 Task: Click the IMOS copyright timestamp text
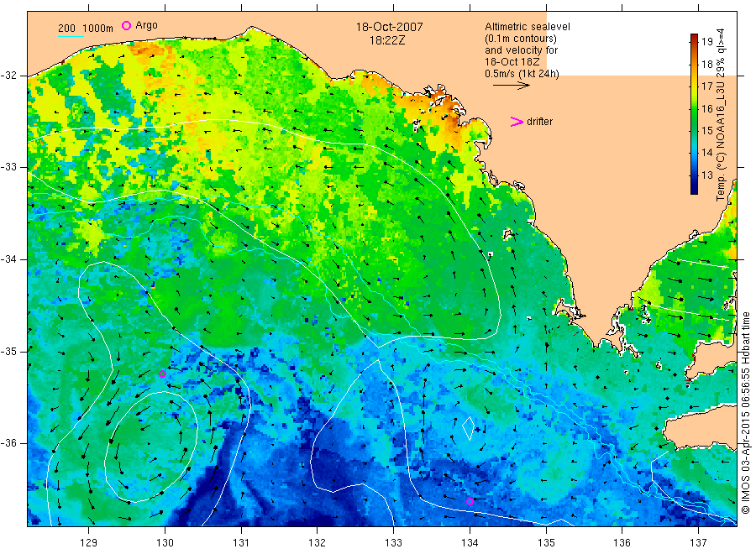(x=745, y=412)
